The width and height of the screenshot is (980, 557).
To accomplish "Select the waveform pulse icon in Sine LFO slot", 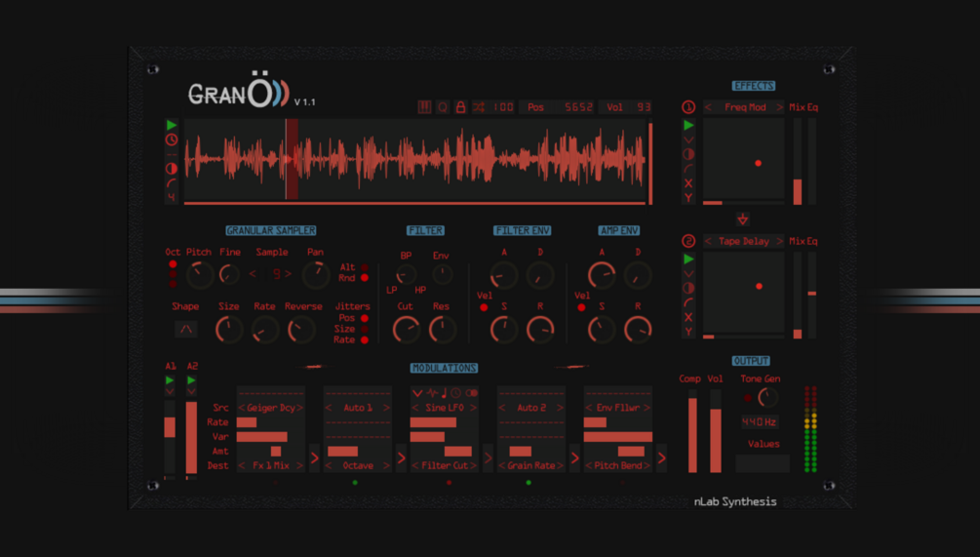I will point(432,393).
